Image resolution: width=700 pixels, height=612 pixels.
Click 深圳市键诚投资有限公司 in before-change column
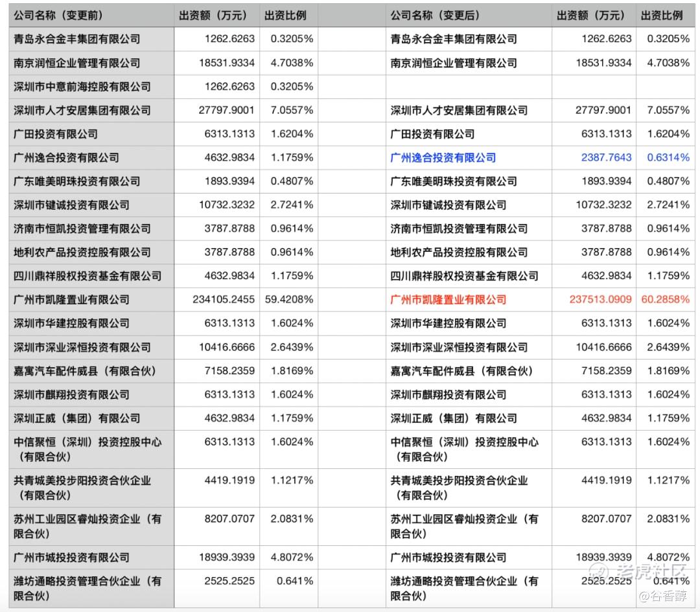(71, 205)
